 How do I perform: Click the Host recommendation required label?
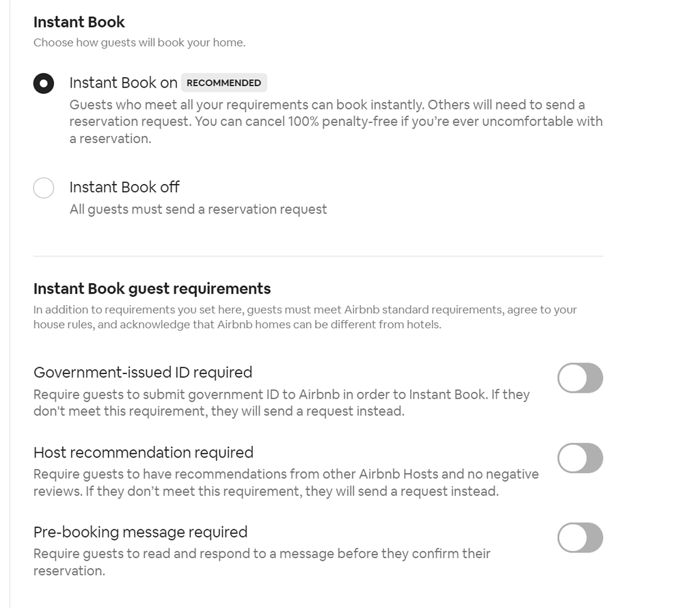[143, 452]
